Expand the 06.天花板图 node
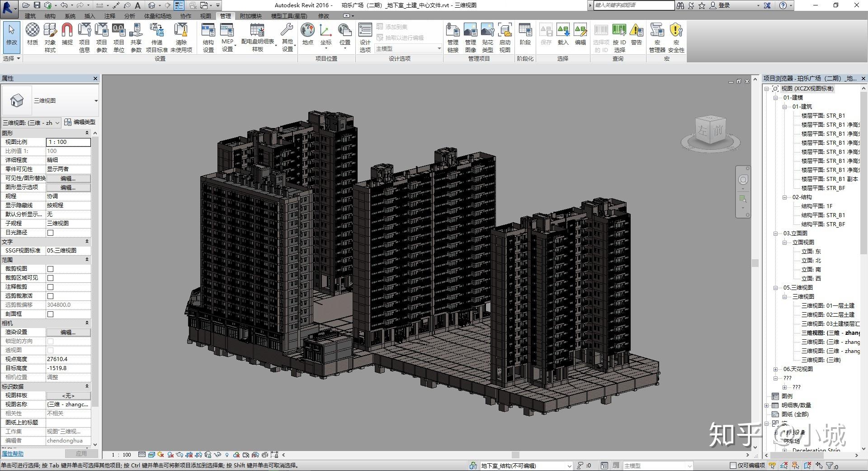Screen dimensions: 868x471 tap(776, 368)
